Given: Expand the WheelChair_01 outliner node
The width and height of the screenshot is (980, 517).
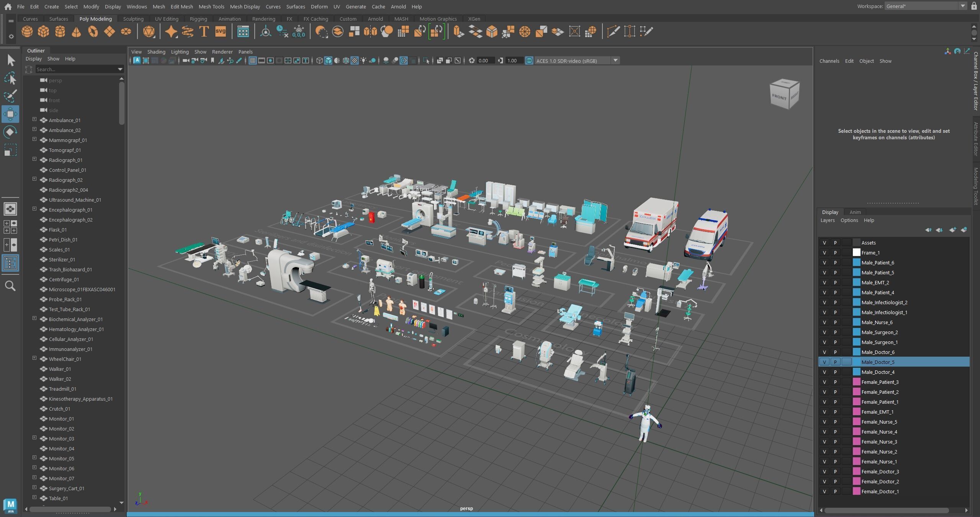Looking at the screenshot, I should tap(34, 359).
